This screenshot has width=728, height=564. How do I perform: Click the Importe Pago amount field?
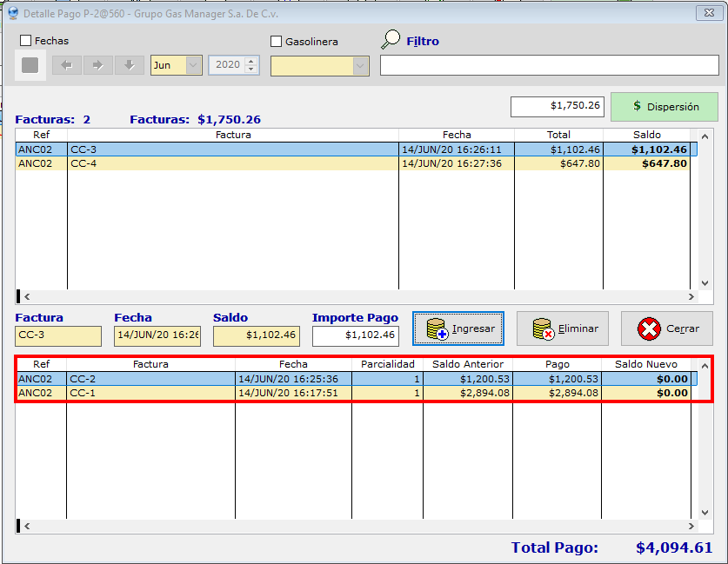tap(355, 335)
